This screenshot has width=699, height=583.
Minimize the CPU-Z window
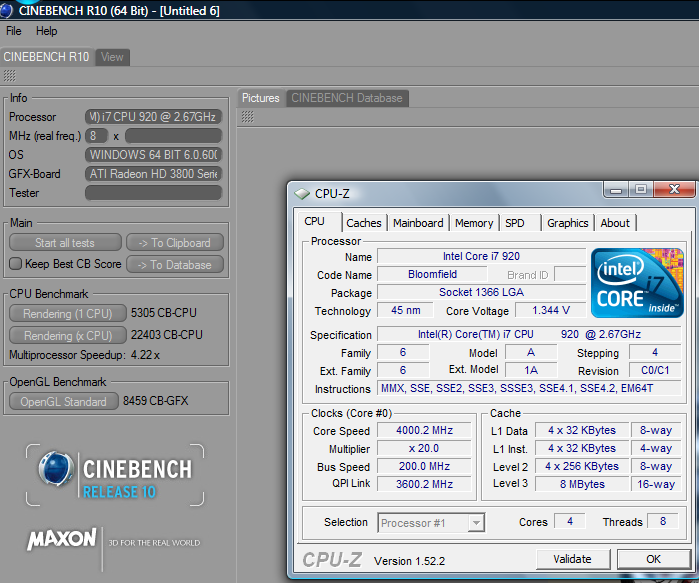[x=616, y=190]
